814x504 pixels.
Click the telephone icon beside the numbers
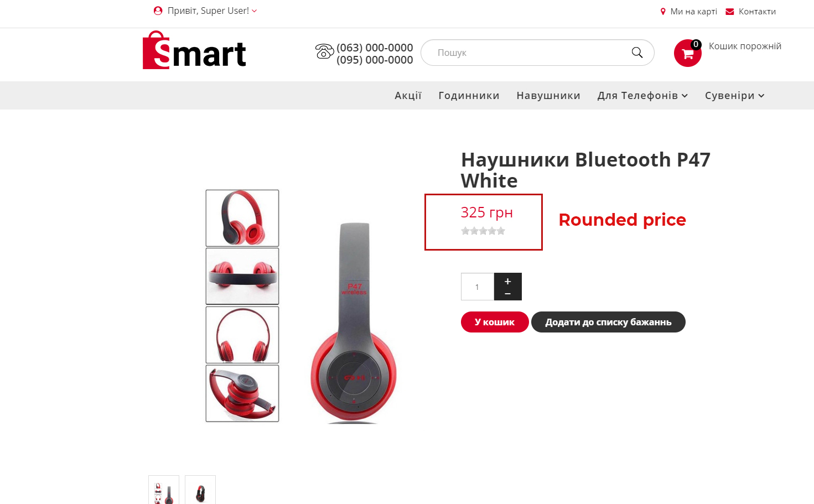(x=324, y=51)
